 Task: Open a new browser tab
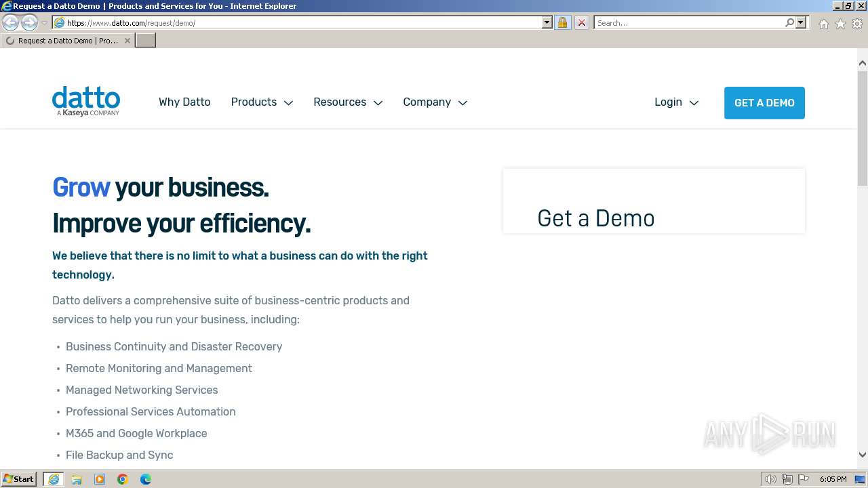(146, 40)
